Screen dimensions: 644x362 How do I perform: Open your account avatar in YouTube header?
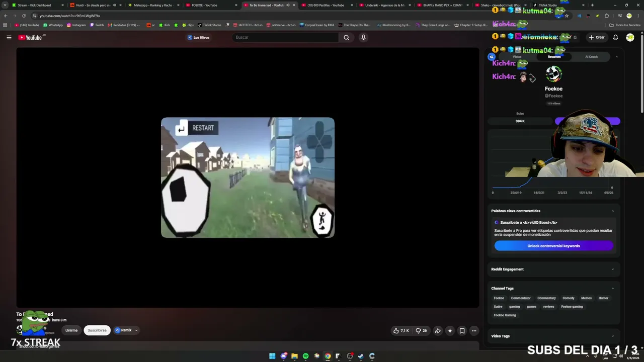pyautogui.click(x=630, y=37)
